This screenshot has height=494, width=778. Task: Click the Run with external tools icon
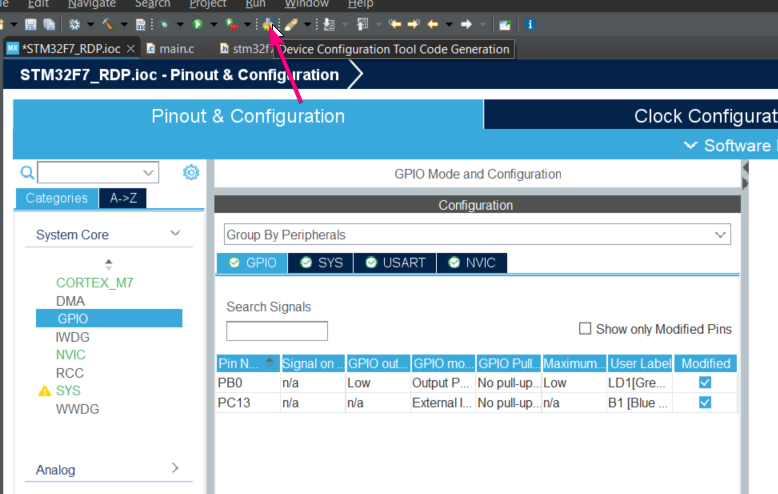coord(231,24)
